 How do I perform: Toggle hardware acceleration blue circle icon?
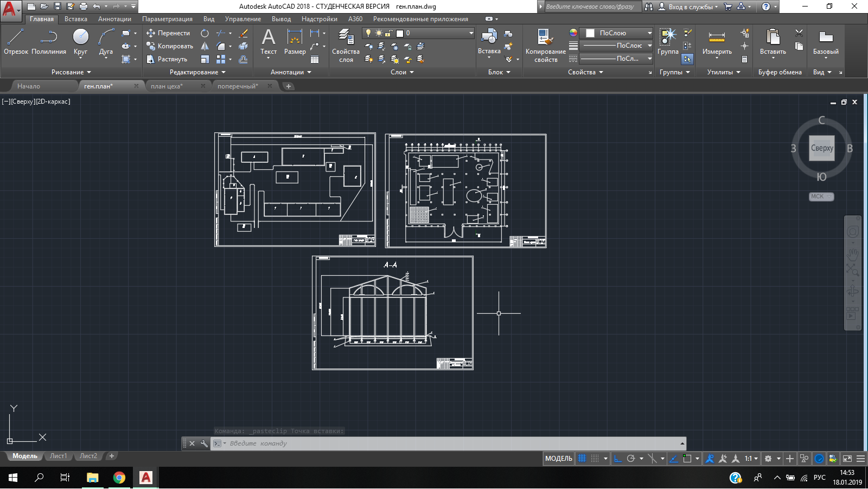tap(819, 459)
